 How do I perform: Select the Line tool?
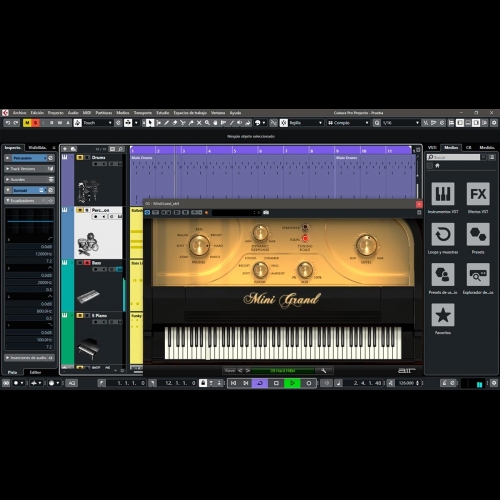[232, 123]
